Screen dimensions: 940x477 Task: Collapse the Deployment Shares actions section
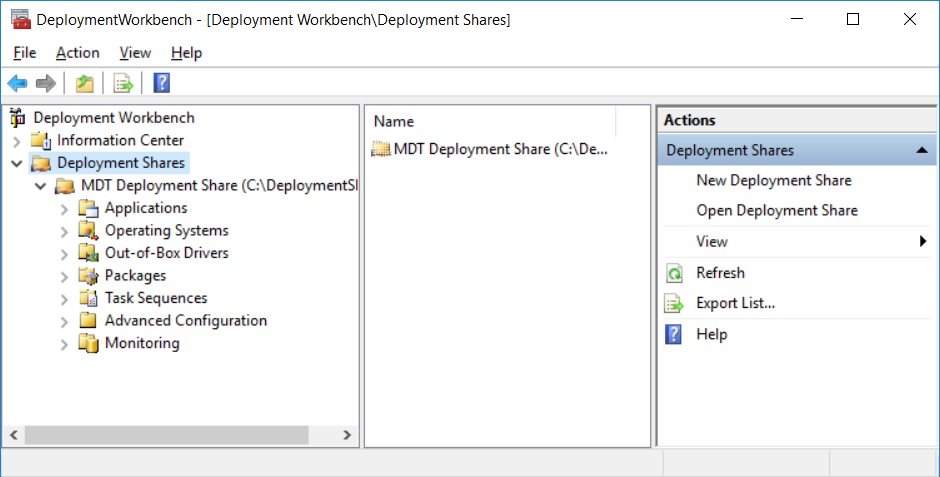(x=921, y=150)
